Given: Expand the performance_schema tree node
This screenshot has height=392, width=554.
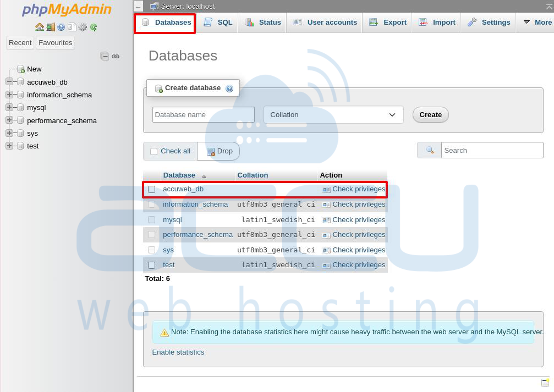Looking at the screenshot, I should pyautogui.click(x=9, y=120).
